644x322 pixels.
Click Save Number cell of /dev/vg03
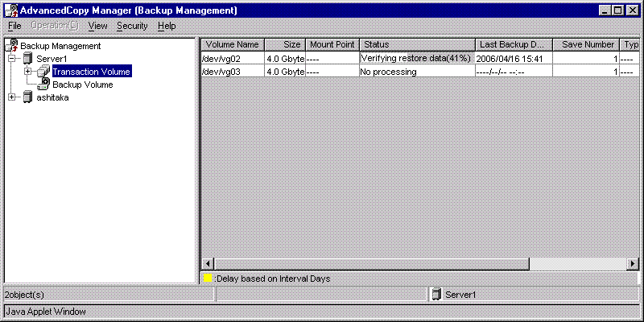[x=586, y=72]
